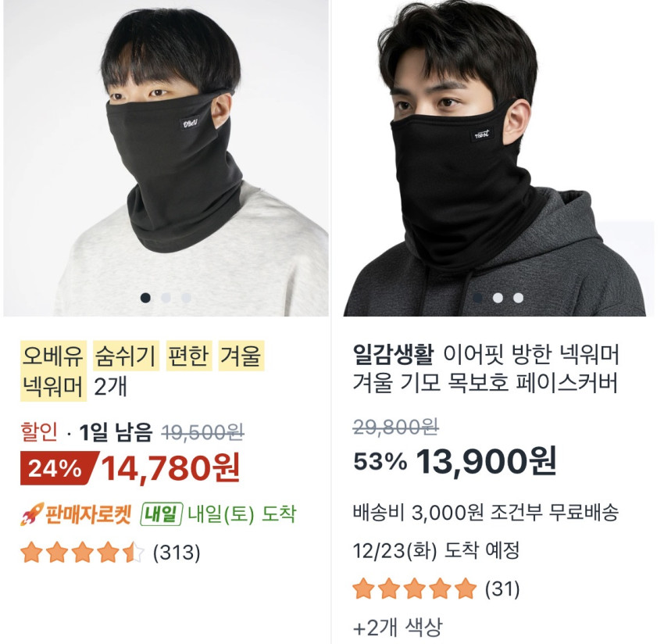Select third carousel dot on 일감생활 image

coord(518,297)
